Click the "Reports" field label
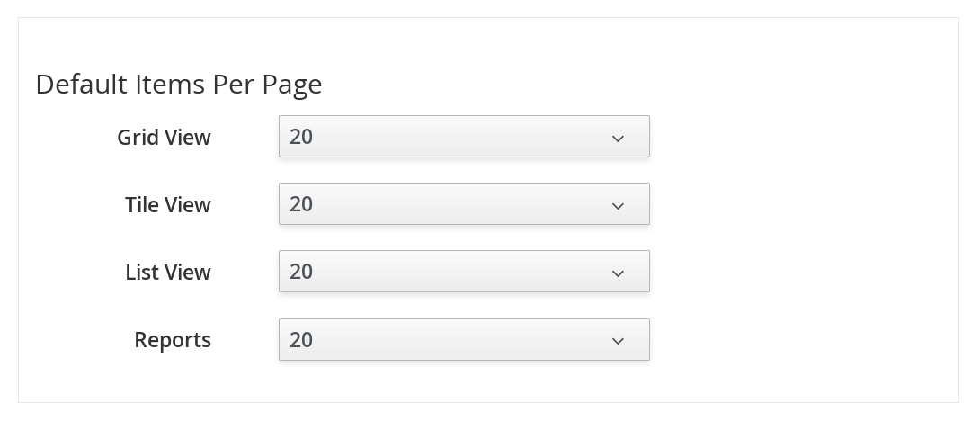Screen dimensions: 980x421 click(173, 340)
